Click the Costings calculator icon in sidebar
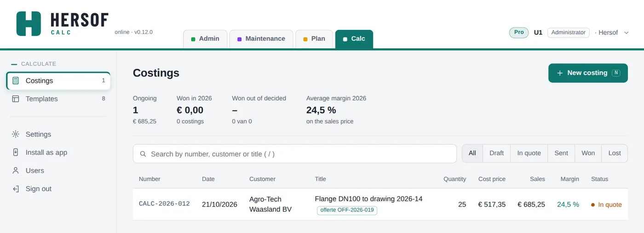 click(x=16, y=81)
